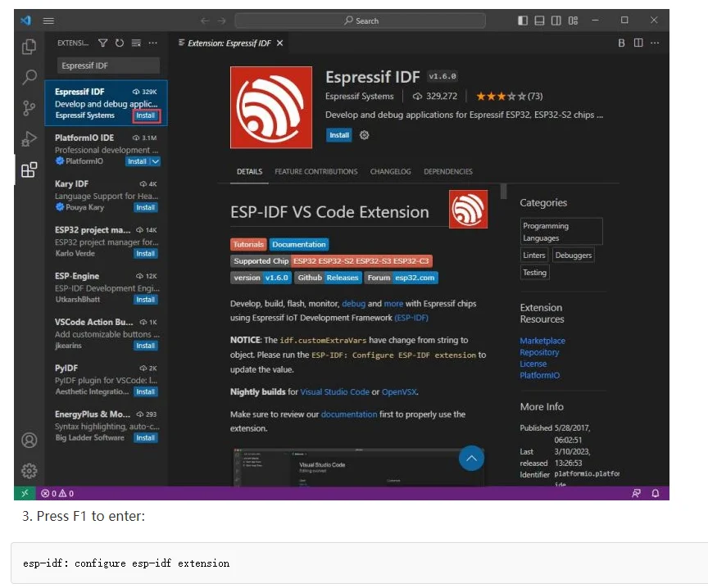Select the Debuggers category tag
708x588 pixels.
coord(574,255)
